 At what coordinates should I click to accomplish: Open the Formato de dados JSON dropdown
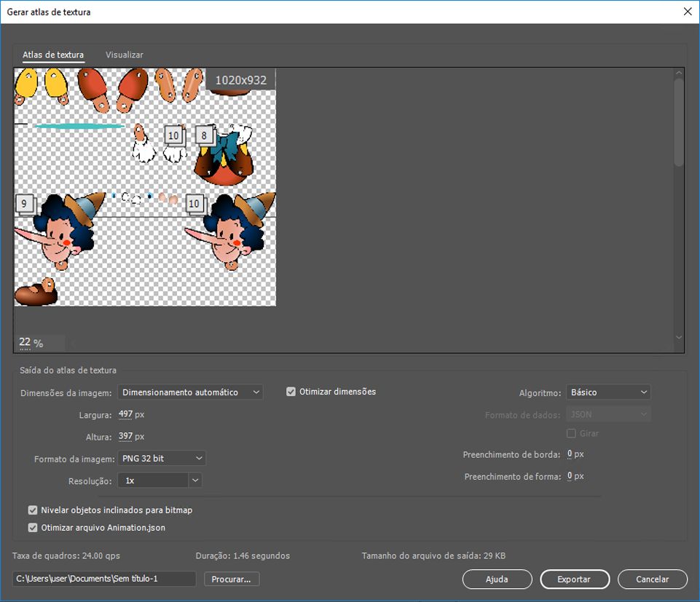pyautogui.click(x=608, y=415)
